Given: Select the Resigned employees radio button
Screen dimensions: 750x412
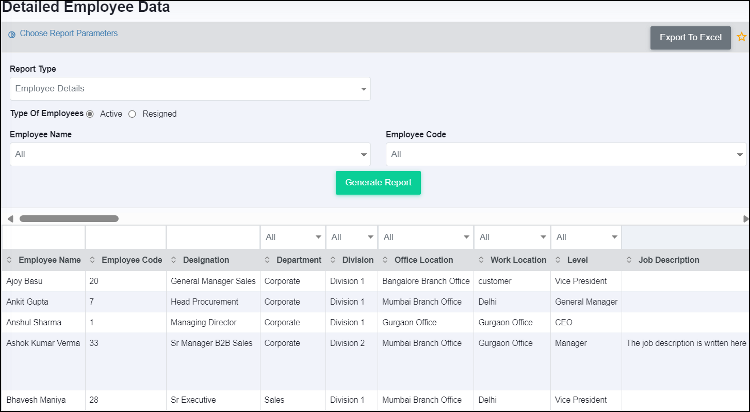Looking at the screenshot, I should (x=132, y=114).
